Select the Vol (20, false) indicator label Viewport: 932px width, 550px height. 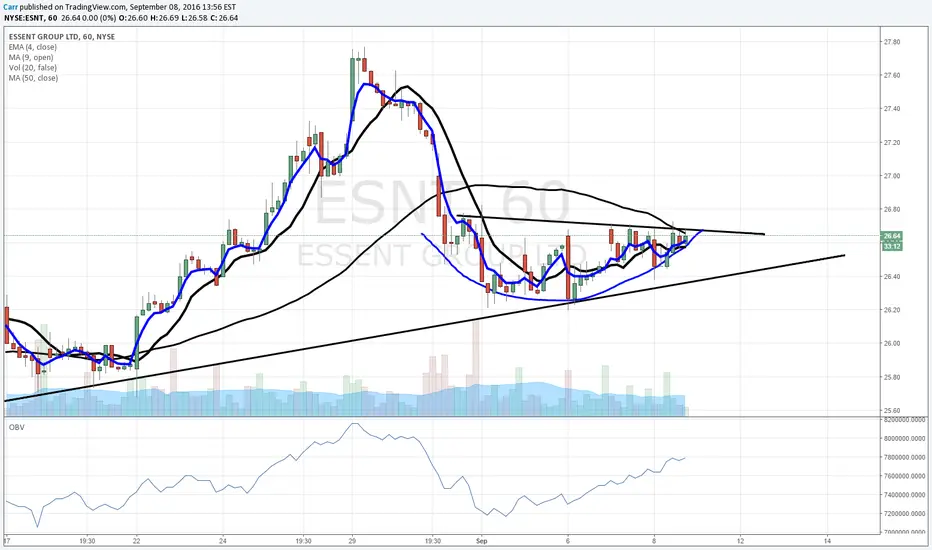[x=33, y=67]
